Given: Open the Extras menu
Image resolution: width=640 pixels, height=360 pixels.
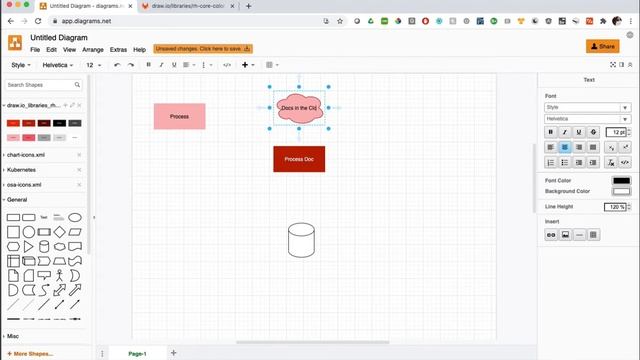Looking at the screenshot, I should click(118, 49).
